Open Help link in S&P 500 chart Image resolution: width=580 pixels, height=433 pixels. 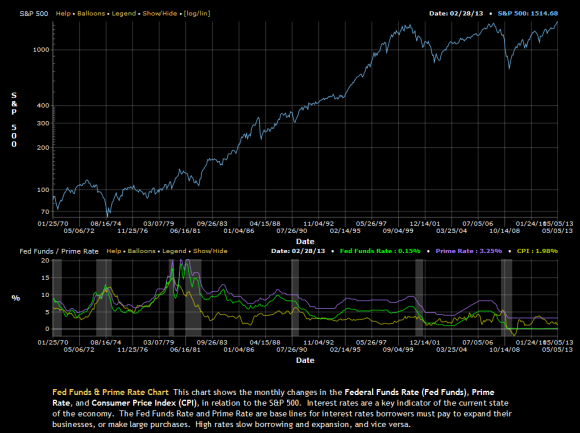click(63, 14)
